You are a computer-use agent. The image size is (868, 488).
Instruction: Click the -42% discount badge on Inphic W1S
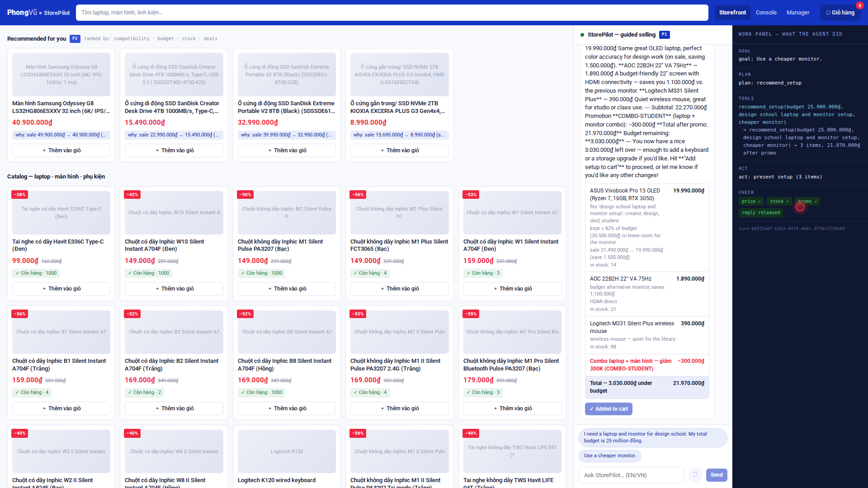132,195
